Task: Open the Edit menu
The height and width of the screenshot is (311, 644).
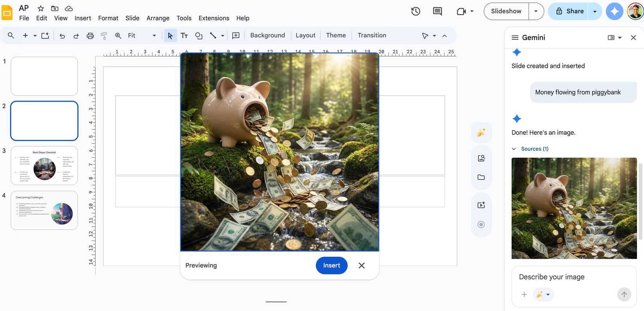Action: tap(41, 18)
